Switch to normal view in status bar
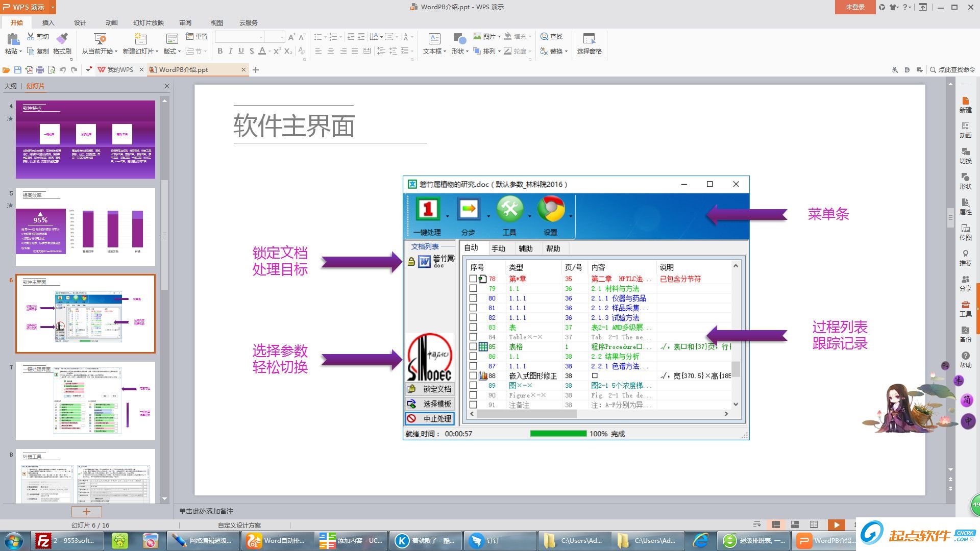 coord(776,524)
